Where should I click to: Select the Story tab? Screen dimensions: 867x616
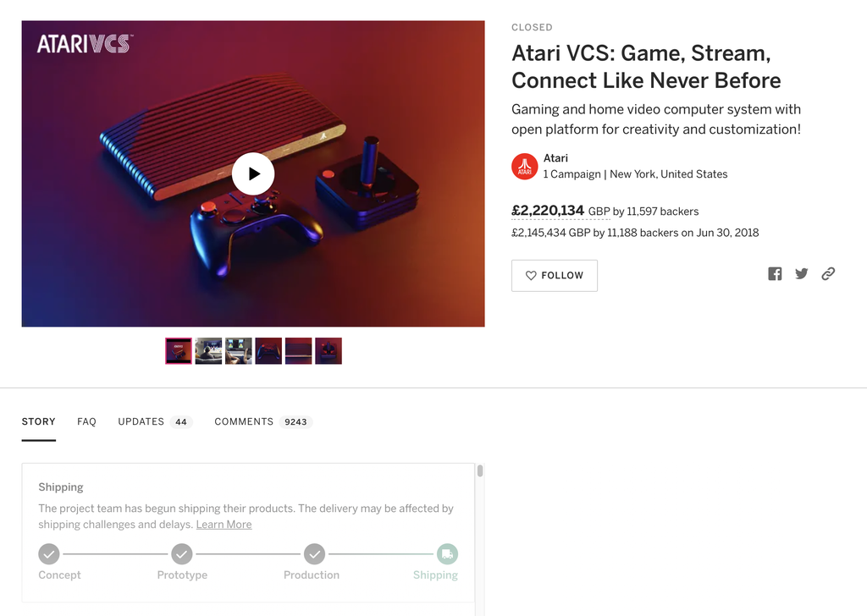(x=39, y=421)
